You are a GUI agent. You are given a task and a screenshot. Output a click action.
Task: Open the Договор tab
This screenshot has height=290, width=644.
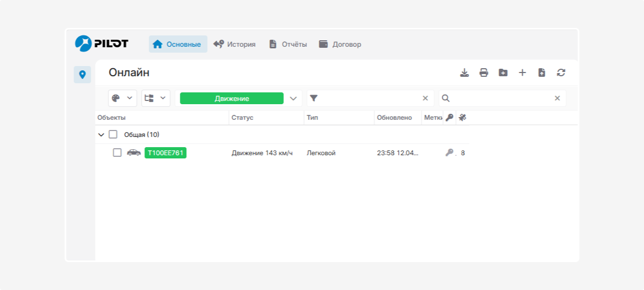(x=340, y=44)
